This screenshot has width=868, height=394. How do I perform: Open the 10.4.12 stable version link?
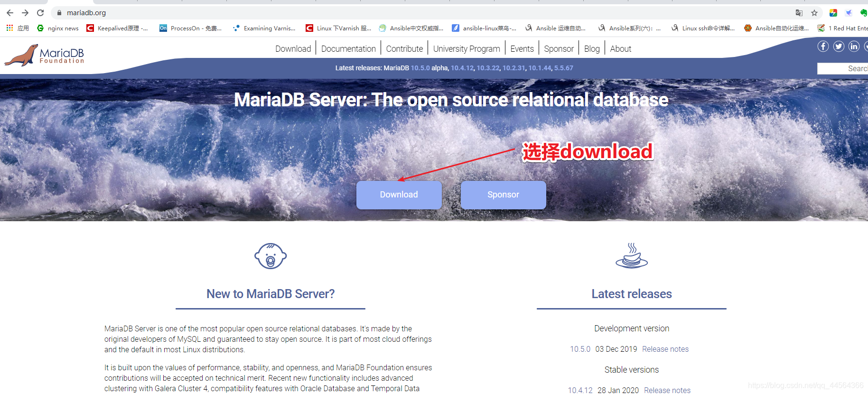pos(580,390)
